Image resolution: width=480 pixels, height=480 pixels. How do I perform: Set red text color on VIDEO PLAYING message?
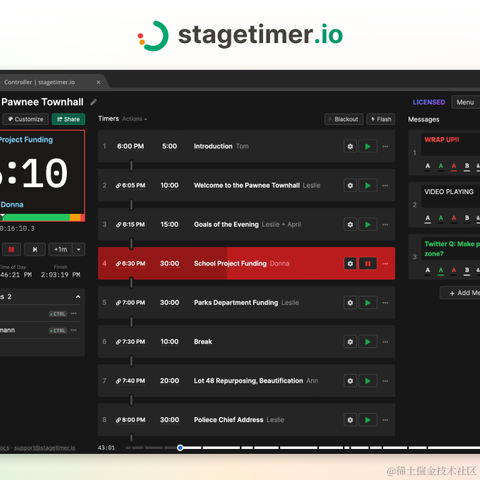(454, 218)
